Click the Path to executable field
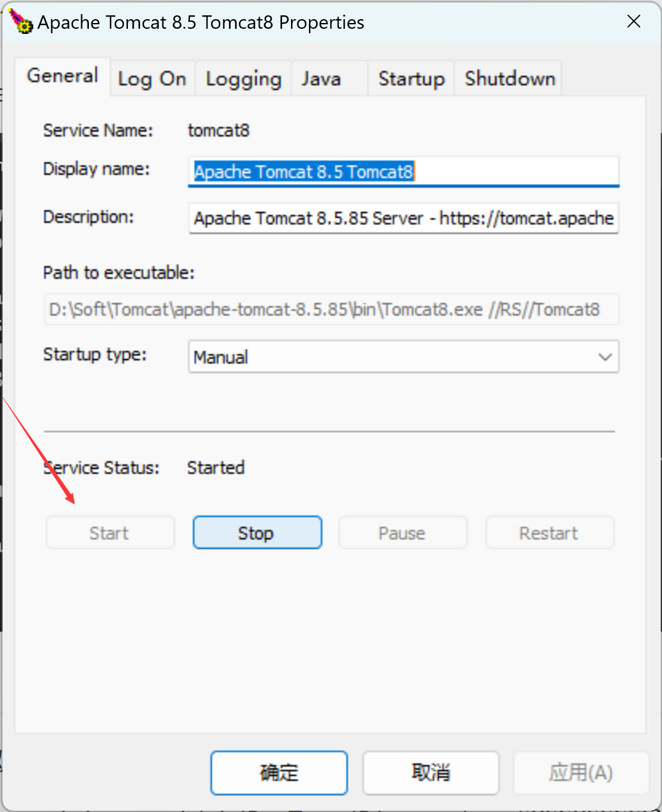662x812 pixels. coord(331,309)
